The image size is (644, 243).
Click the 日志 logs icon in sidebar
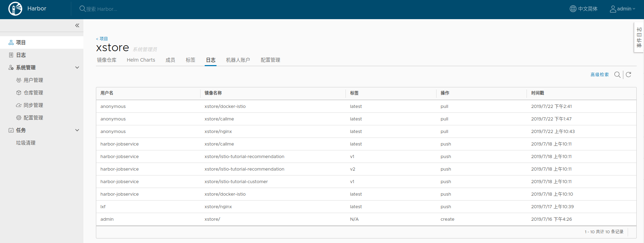pyautogui.click(x=11, y=55)
